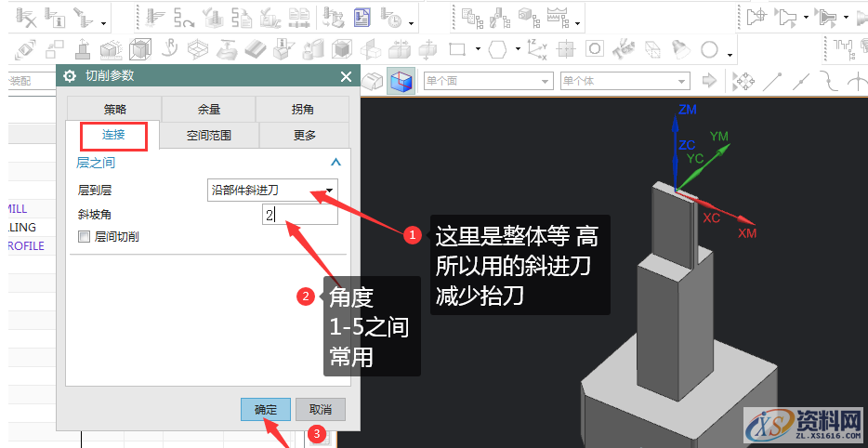Click the midpoint snap line icon
The height and width of the screenshot is (448, 868).
(800, 82)
